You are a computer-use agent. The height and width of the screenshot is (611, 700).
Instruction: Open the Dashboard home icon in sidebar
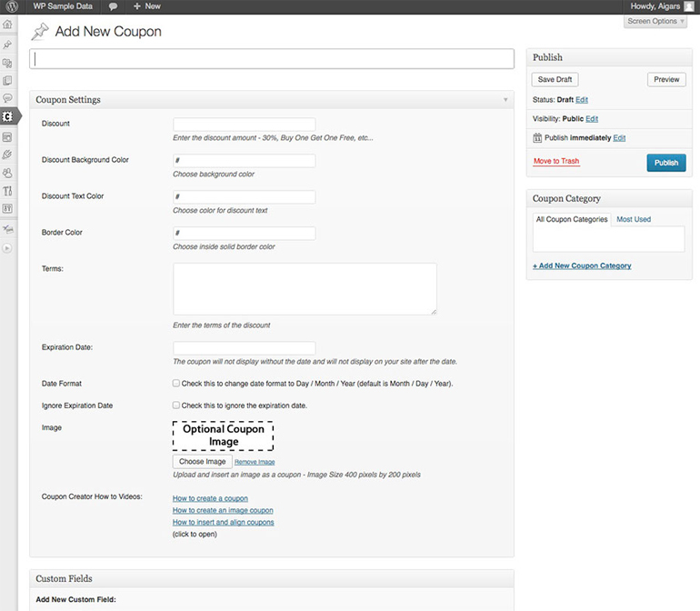tap(8, 25)
